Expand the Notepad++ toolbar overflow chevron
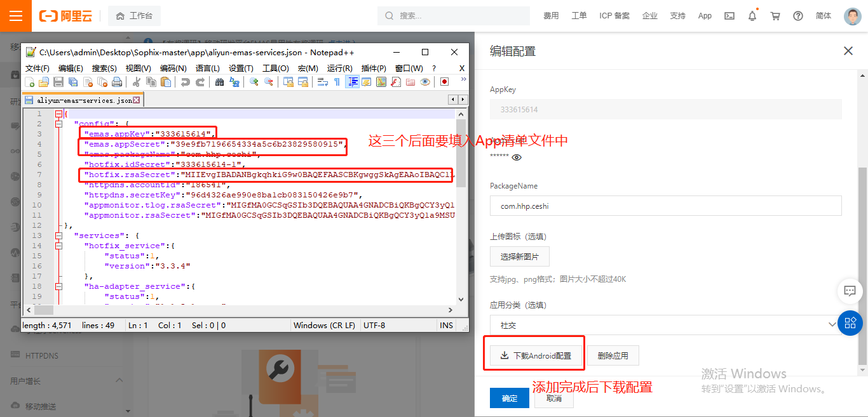Image resolution: width=868 pixels, height=417 pixels. coord(463,79)
